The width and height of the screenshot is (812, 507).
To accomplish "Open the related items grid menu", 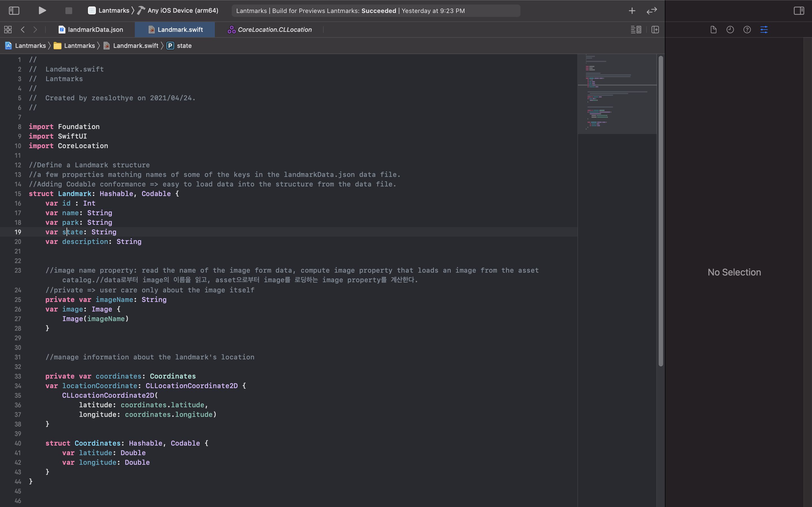I will [x=8, y=30].
